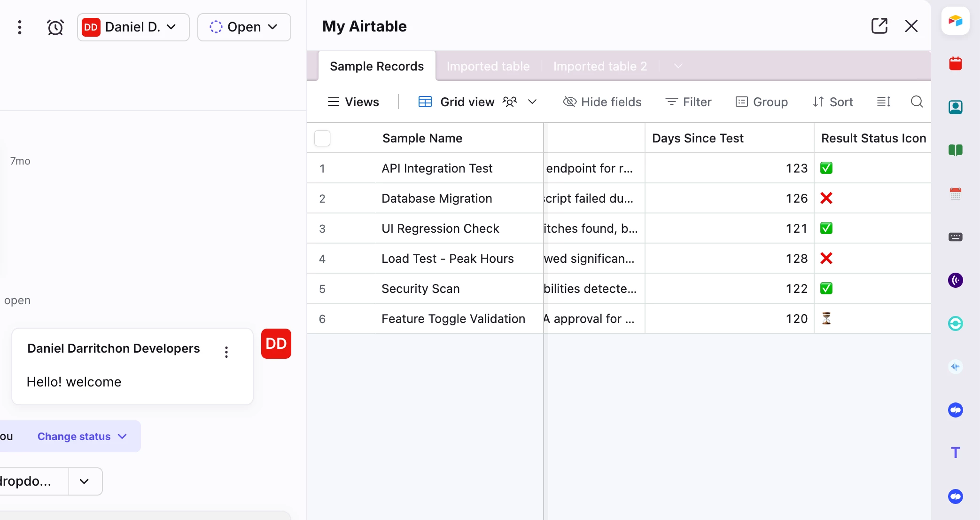Toggle the select all records checkbox
This screenshot has height=520, width=980.
point(322,138)
